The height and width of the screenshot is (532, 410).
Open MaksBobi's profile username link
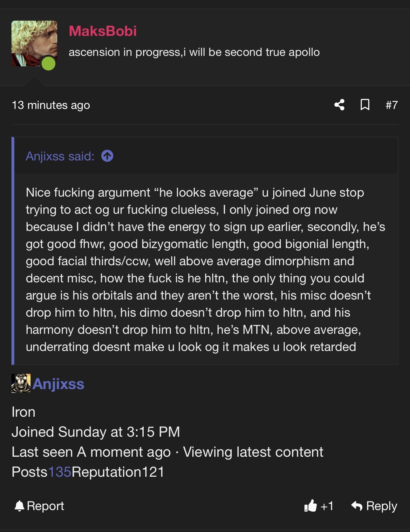tap(103, 31)
